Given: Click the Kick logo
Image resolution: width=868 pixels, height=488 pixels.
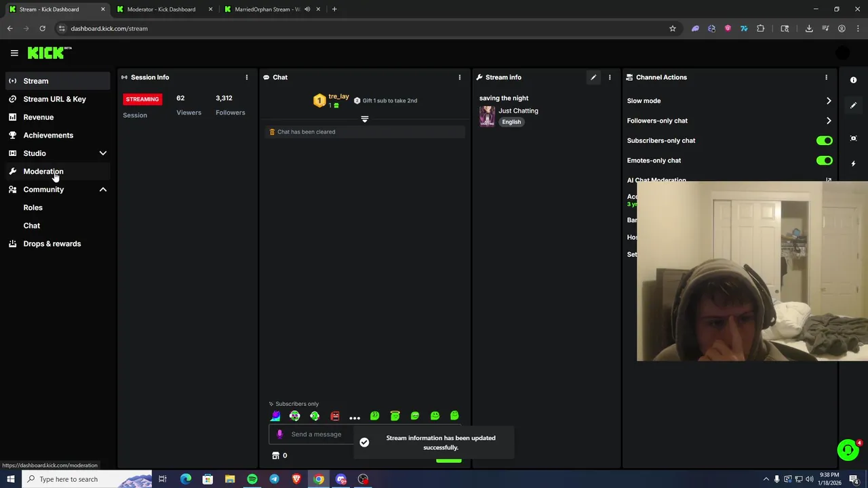Looking at the screenshot, I should (x=49, y=53).
